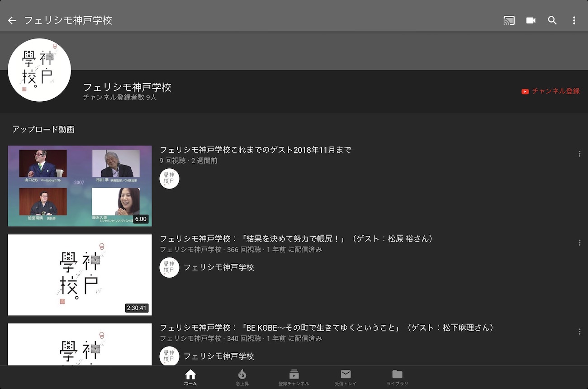Viewport: 588px width, 389px height.
Task: Switch to the ホーム tab
Action: [190, 378]
